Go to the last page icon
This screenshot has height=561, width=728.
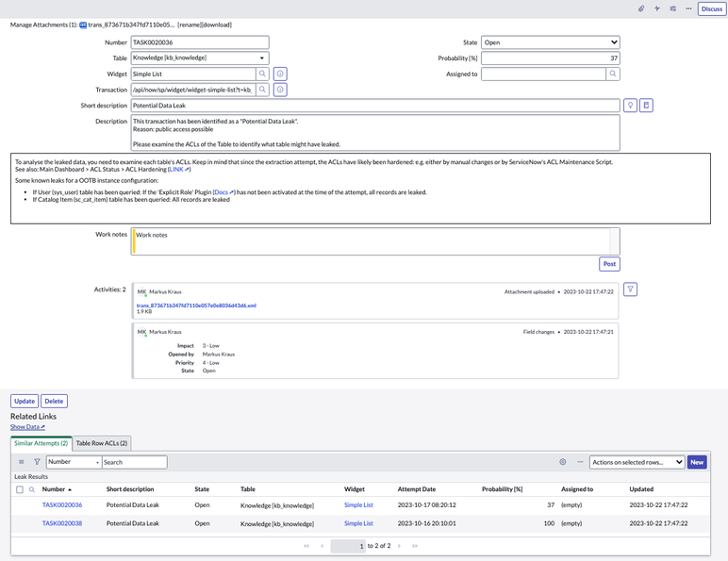(415, 546)
